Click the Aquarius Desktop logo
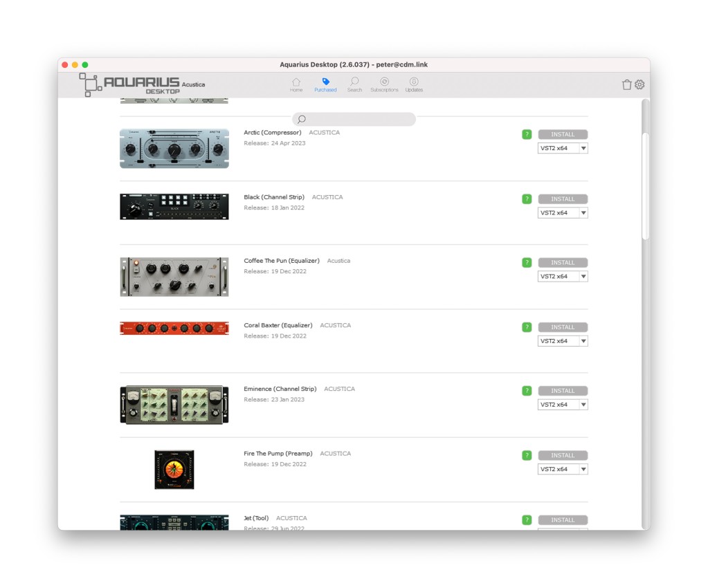This screenshot has width=708, height=588. (x=131, y=84)
